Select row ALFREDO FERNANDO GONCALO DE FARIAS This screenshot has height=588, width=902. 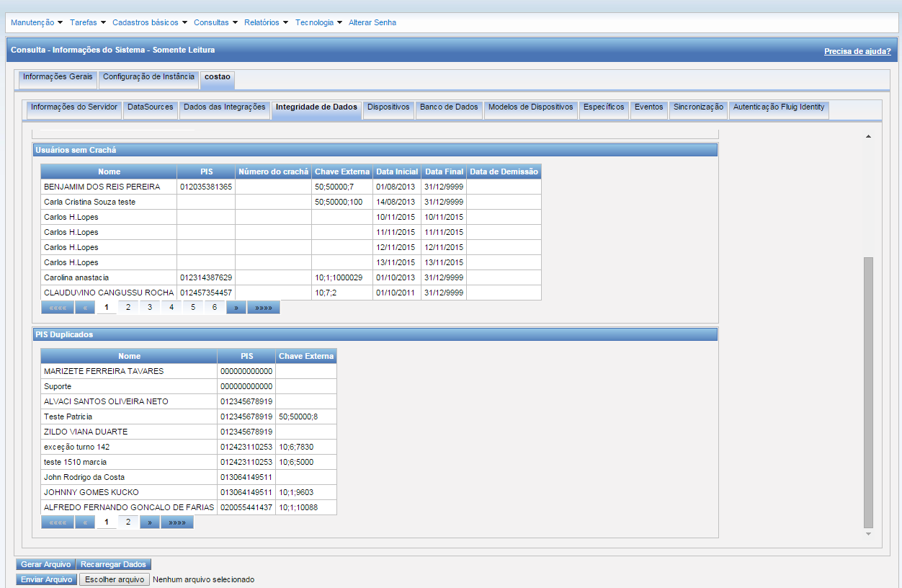(189, 507)
